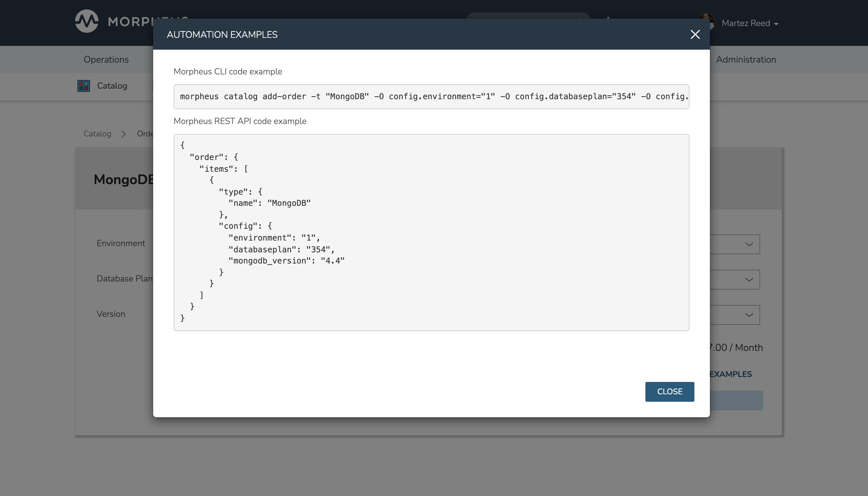Click the EXAMPLES link behind the dialog
868x496 pixels.
731,374
